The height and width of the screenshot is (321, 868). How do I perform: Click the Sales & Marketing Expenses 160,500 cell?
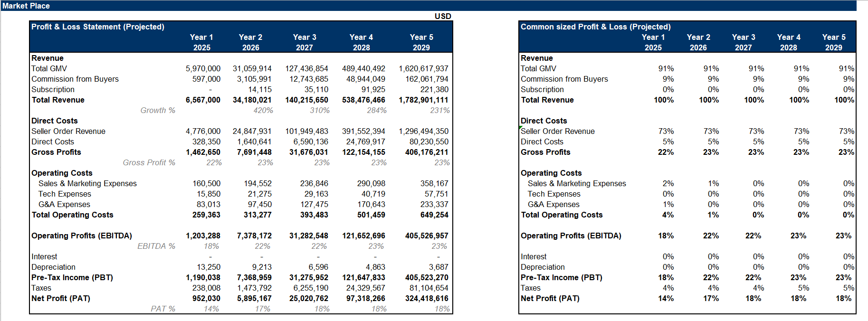click(206, 183)
